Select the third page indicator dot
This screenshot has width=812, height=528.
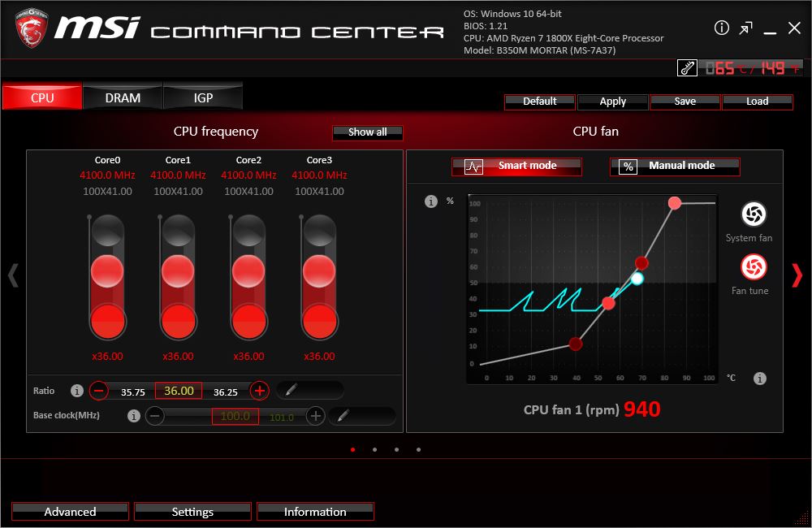[397, 450]
